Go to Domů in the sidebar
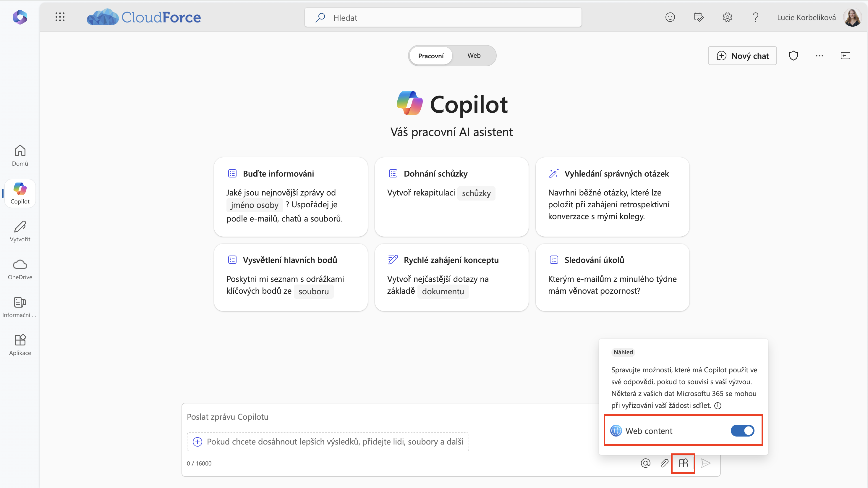868x488 pixels. pos(20,156)
